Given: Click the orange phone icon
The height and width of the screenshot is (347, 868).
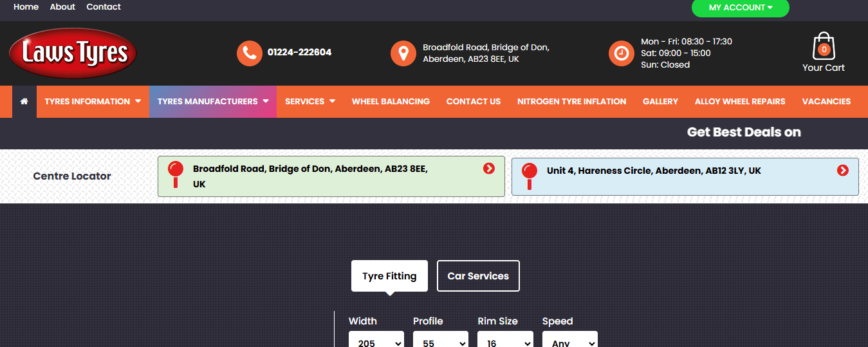Looking at the screenshot, I should pos(249,53).
